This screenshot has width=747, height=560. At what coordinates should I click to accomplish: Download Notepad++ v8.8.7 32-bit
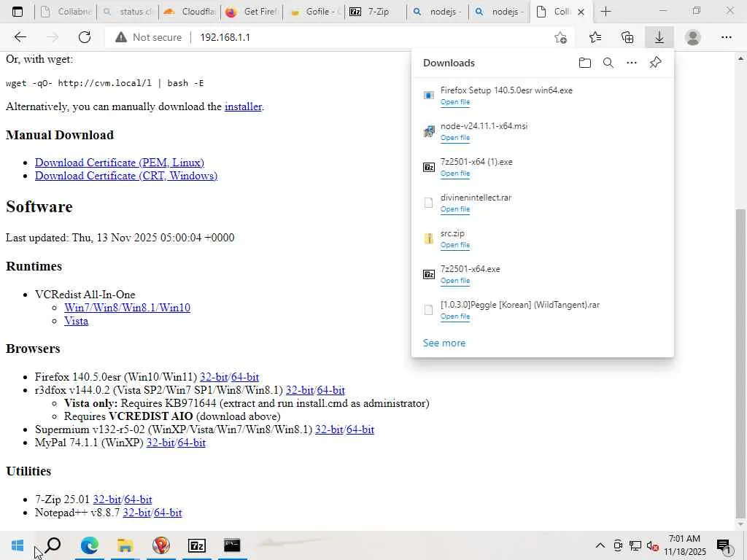(x=136, y=513)
